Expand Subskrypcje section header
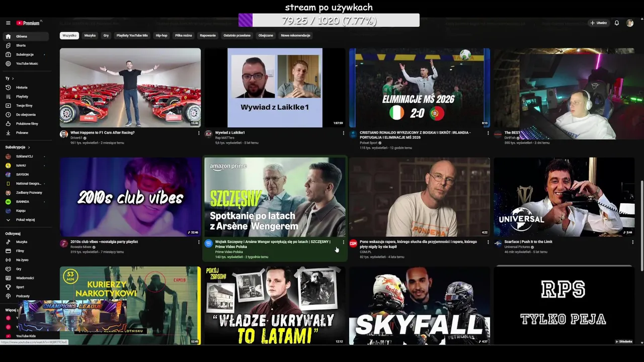 18,147
